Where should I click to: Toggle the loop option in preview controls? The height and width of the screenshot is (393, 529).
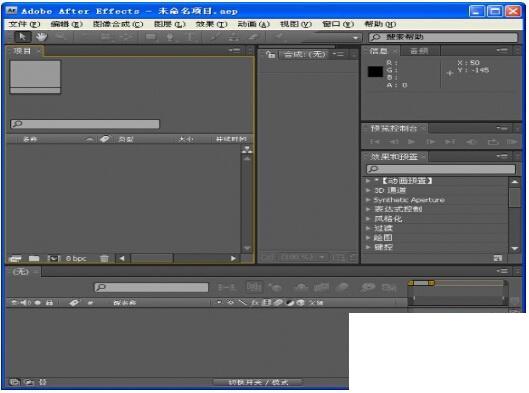pyautogui.click(x=493, y=142)
